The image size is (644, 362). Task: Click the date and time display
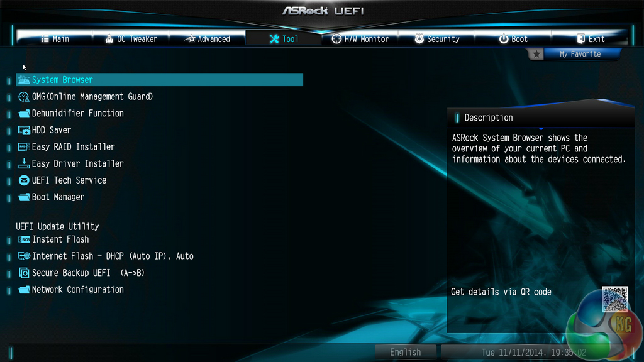point(534,353)
